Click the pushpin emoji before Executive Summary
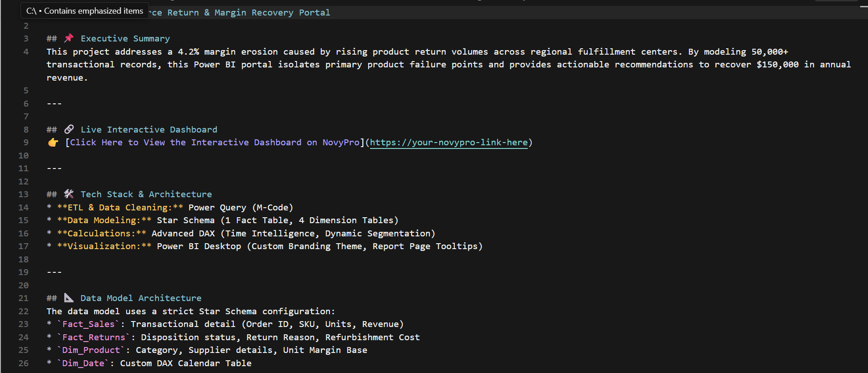Image resolution: width=868 pixels, height=373 pixels. pos(69,38)
